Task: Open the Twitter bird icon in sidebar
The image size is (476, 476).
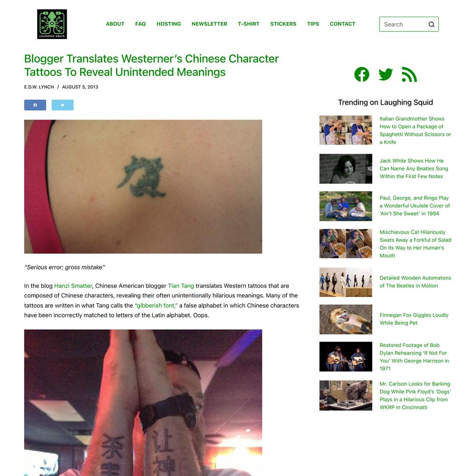Action: pos(386,74)
